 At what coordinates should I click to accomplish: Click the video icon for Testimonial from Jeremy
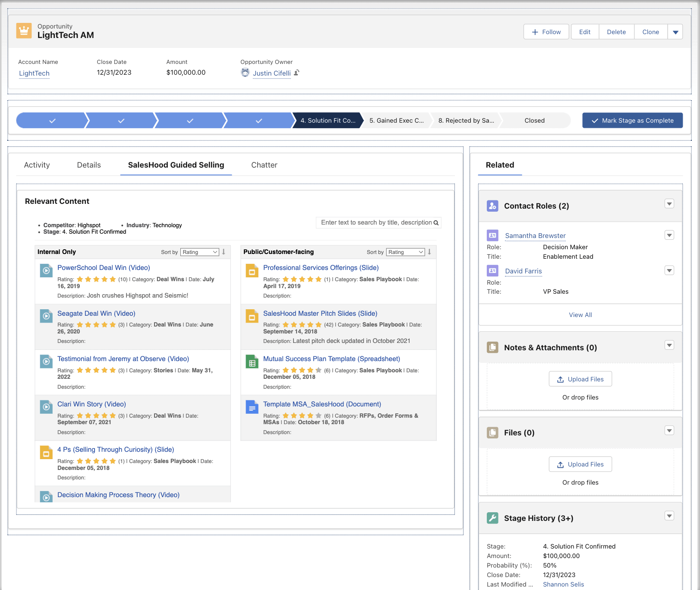point(46,361)
